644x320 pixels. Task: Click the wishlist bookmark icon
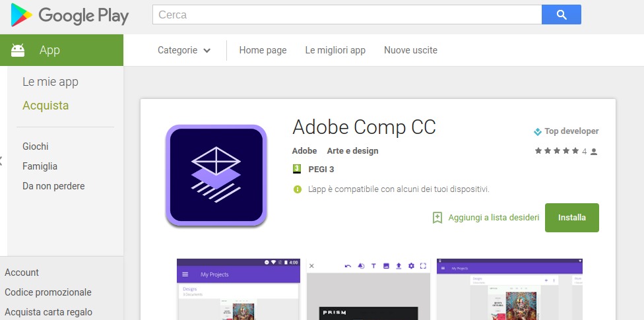437,217
